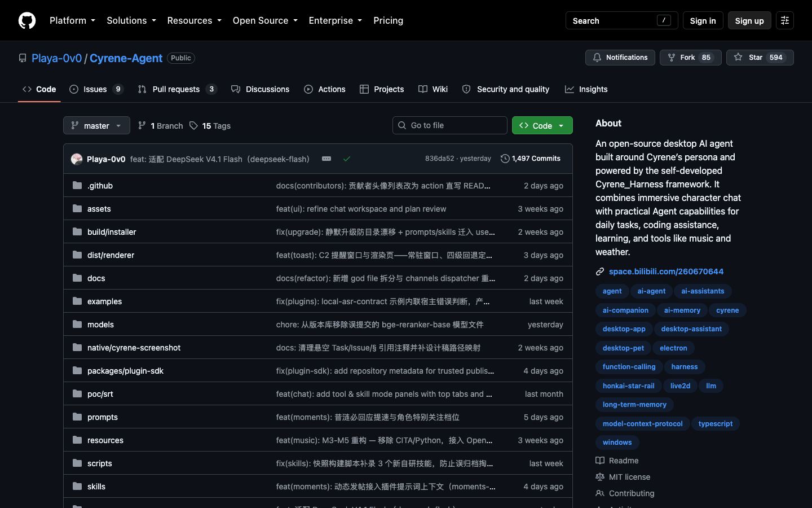Open the Actions tab

[324, 89]
